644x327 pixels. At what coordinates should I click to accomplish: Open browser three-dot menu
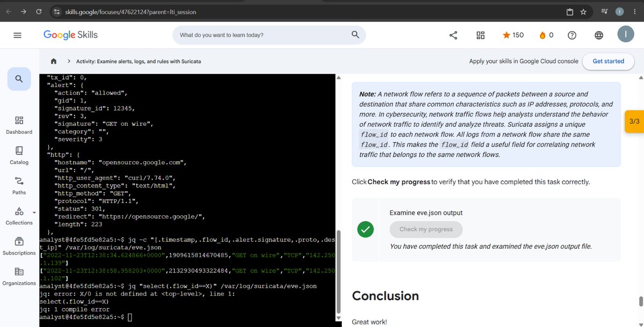635,11
